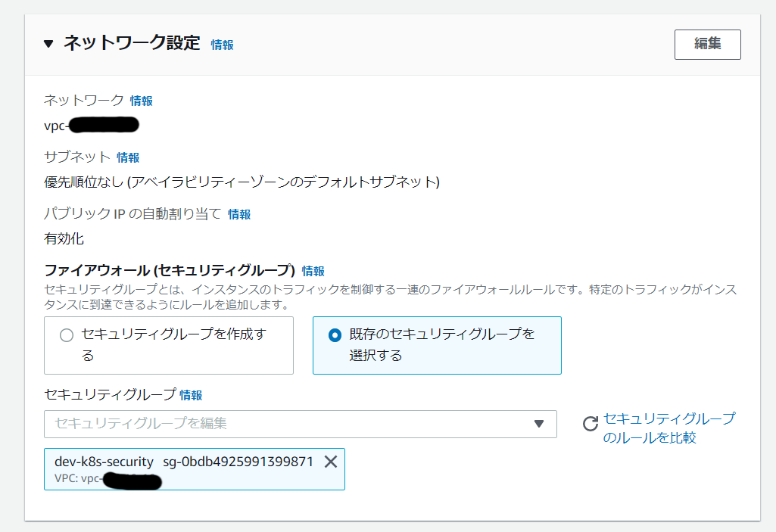Remove dev-k8s-security with the X icon
776x532 pixels.
[x=331, y=462]
